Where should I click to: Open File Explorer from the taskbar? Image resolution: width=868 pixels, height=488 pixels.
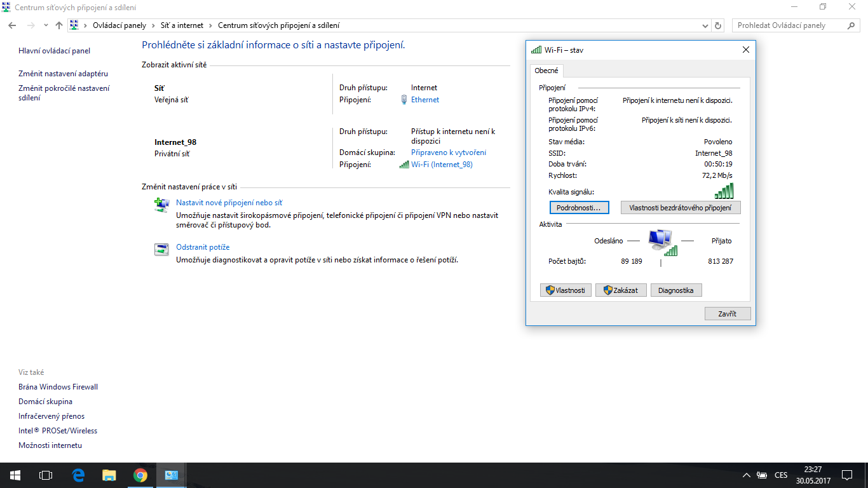click(109, 475)
